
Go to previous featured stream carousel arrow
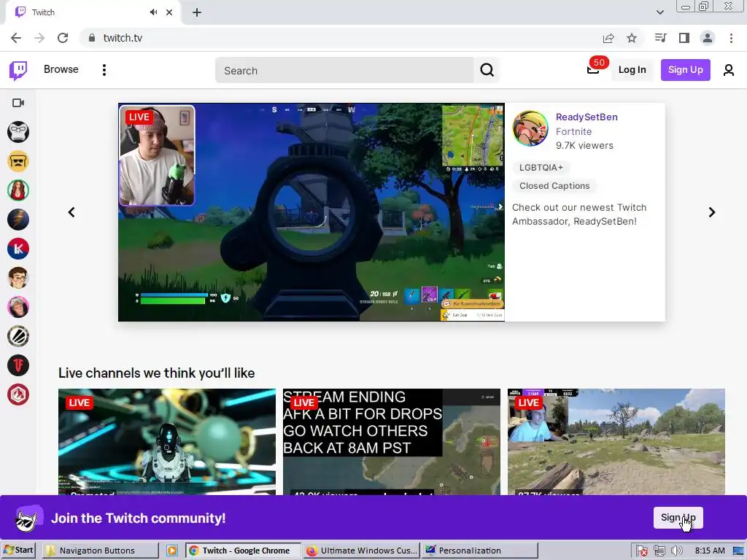pyautogui.click(x=71, y=212)
